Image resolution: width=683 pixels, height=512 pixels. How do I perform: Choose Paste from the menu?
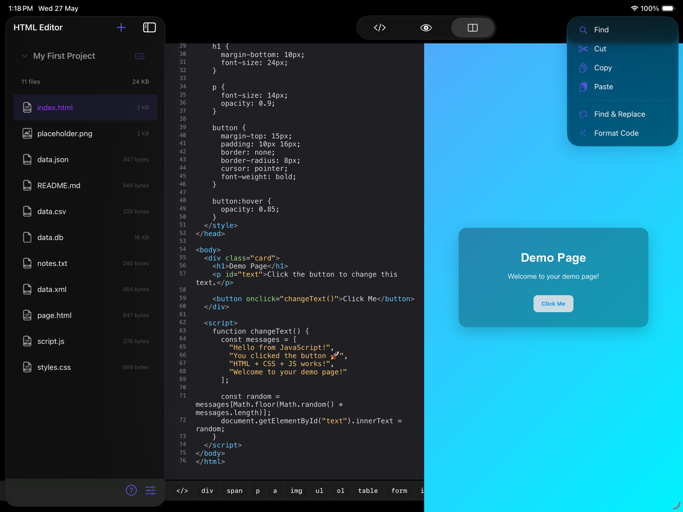(622, 87)
